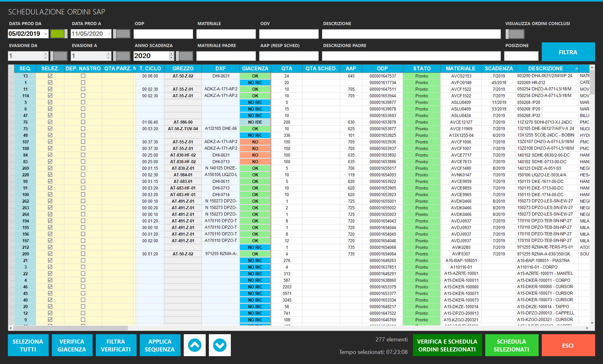Click VERIFICA GIACENZA button
Viewport: 603px width, 364px height.
pos(72,345)
